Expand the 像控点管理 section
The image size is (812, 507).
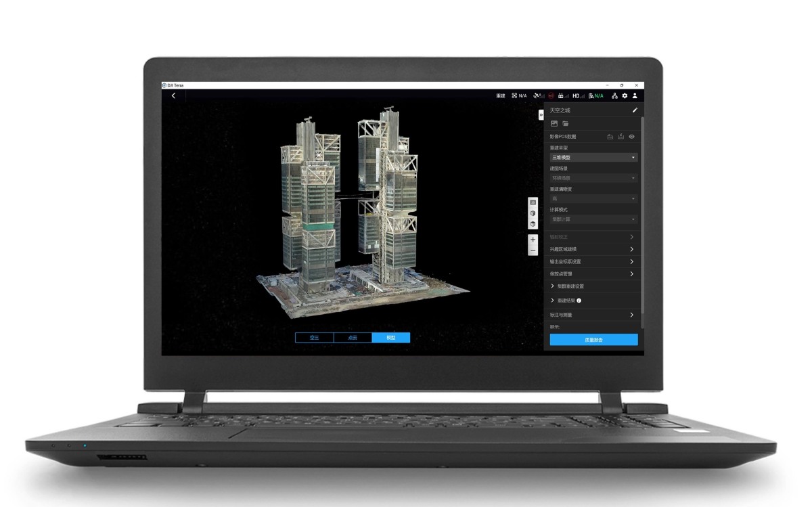pos(592,273)
